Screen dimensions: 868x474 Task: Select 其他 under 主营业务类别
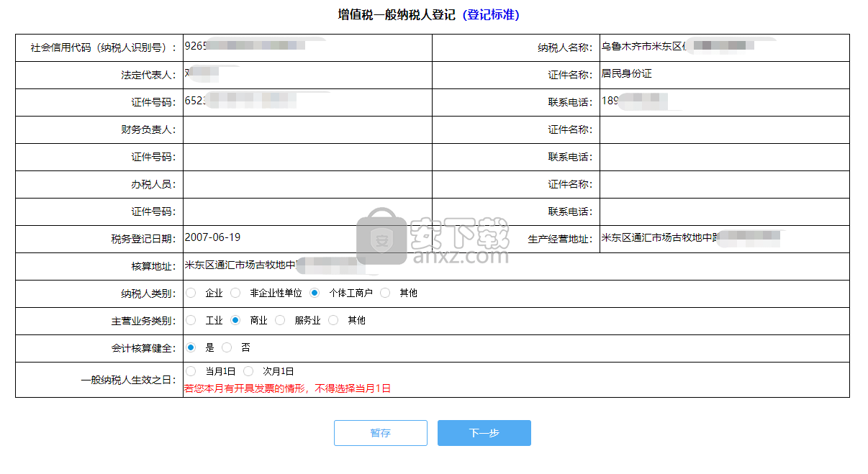pyautogui.click(x=333, y=320)
